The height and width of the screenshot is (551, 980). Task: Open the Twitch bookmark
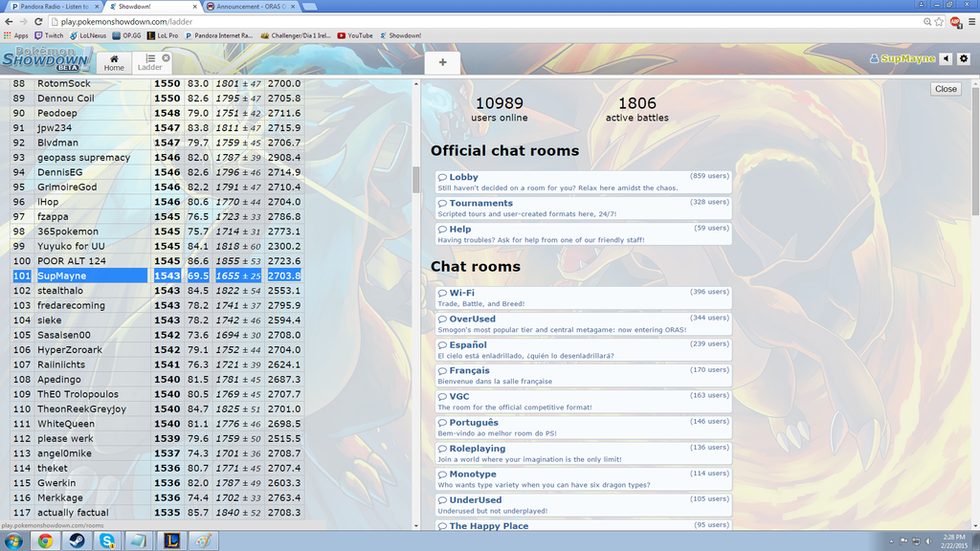[x=48, y=35]
